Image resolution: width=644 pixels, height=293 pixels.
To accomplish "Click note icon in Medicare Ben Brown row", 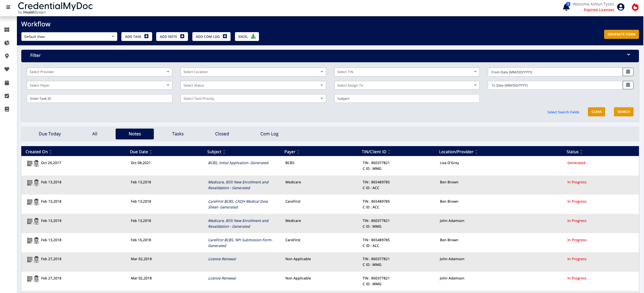I will tap(30, 183).
